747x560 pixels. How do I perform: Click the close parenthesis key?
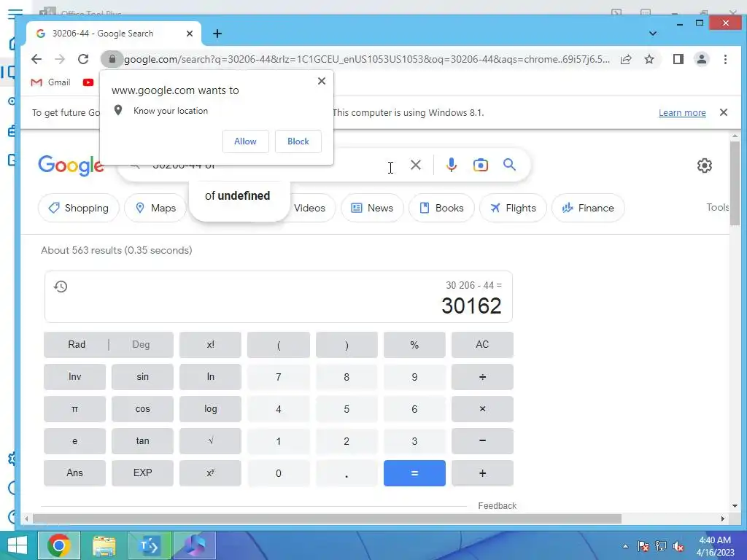[347, 345]
